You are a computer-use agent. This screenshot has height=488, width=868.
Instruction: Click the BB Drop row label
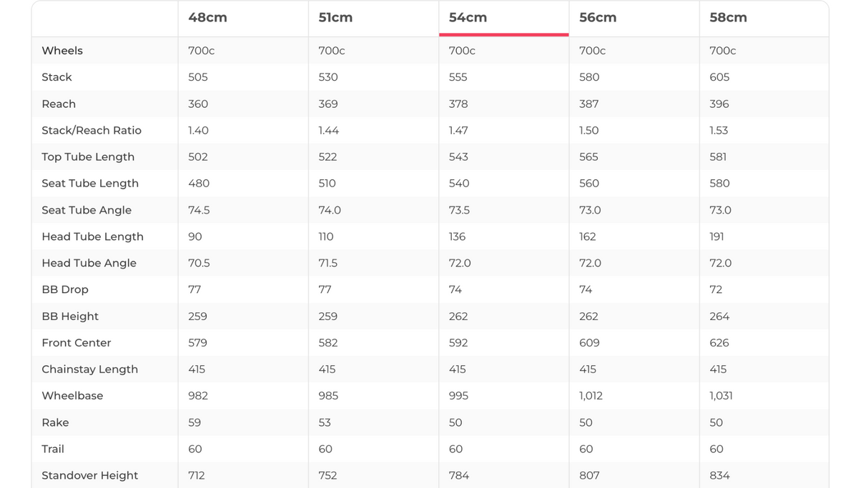65,289
